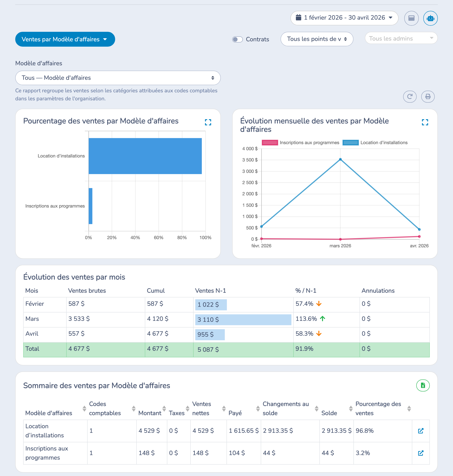453x476 pixels.
Task: Toggle Inscriptions aux programmes legend swatch
Action: (x=270, y=142)
